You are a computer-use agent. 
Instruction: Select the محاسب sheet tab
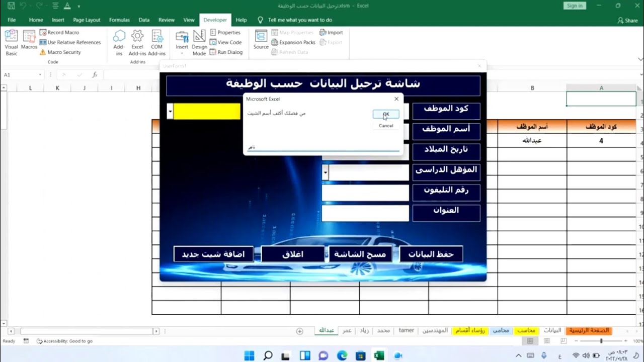click(526, 330)
